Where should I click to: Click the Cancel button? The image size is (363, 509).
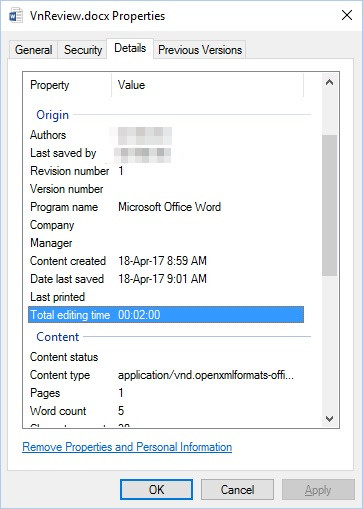[237, 490]
